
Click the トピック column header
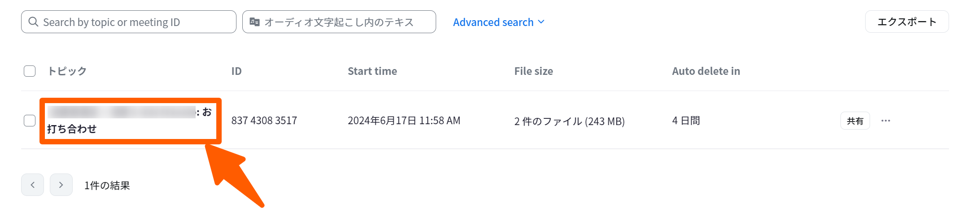pyautogui.click(x=67, y=71)
